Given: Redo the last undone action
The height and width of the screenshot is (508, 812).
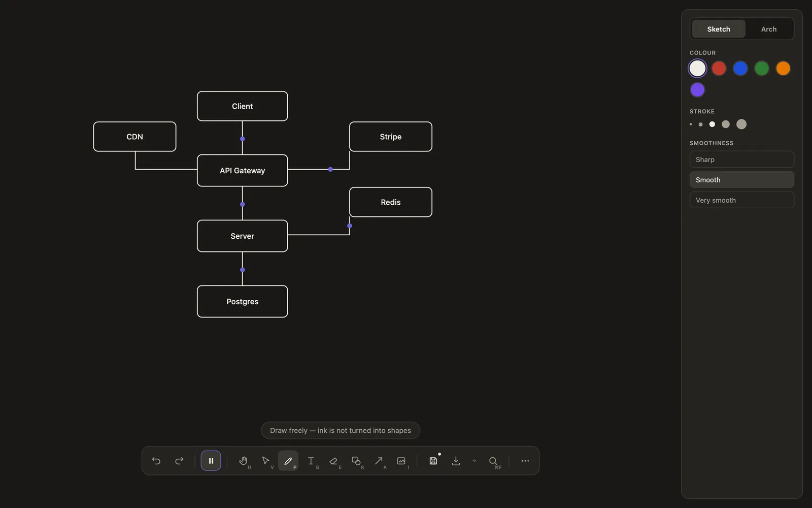Looking at the screenshot, I should (x=179, y=461).
